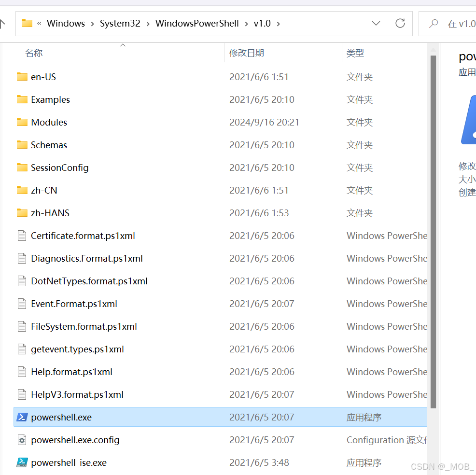This screenshot has width=476, height=475.
Task: Select the powershell.exe file name
Action: 61,418
